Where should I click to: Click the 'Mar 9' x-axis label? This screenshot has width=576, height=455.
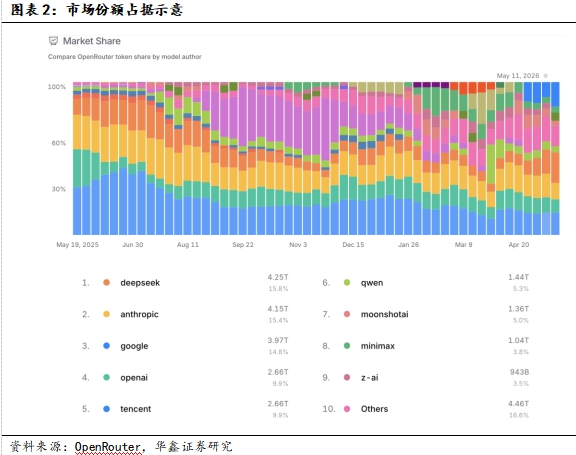pyautogui.click(x=464, y=245)
